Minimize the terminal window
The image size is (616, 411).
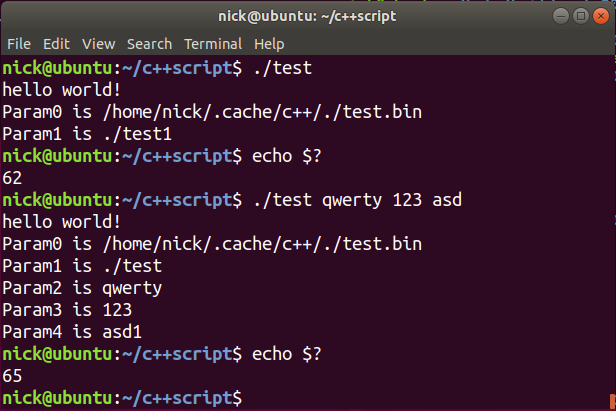(x=554, y=16)
